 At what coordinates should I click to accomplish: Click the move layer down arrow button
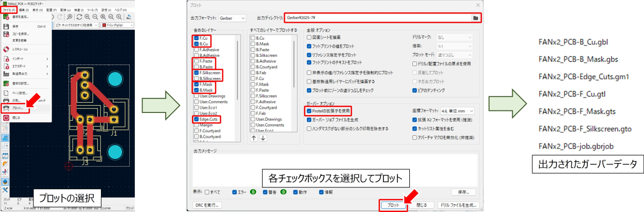pyautogui.click(x=263, y=138)
